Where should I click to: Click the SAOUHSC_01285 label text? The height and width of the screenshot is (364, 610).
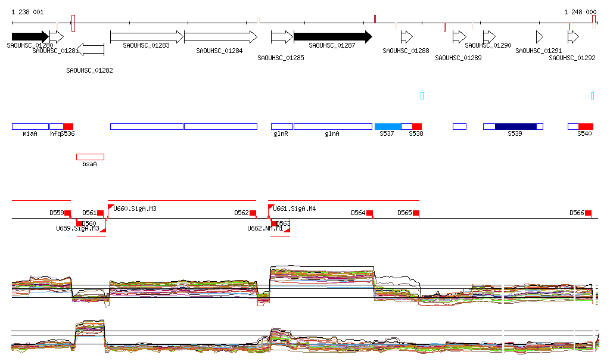(x=281, y=58)
